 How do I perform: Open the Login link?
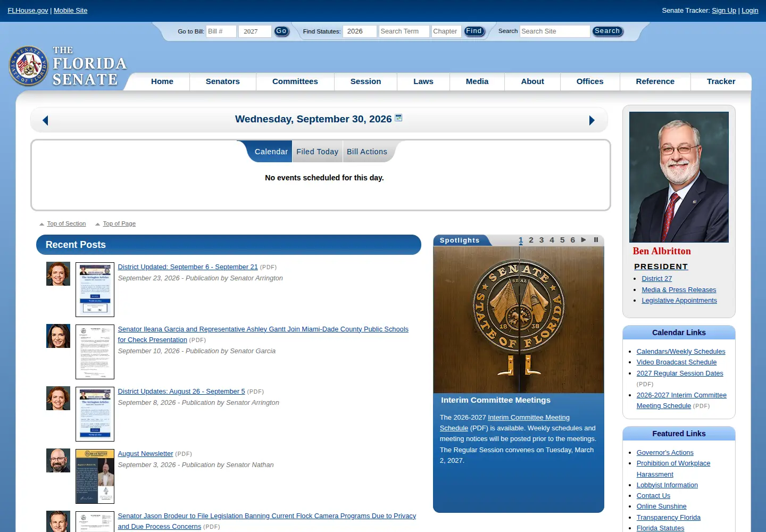pos(750,11)
